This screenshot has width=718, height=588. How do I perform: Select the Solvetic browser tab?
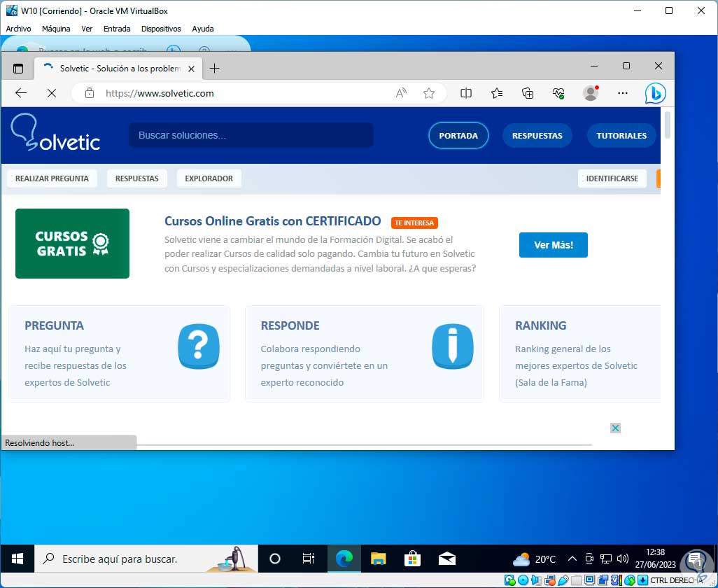point(118,69)
